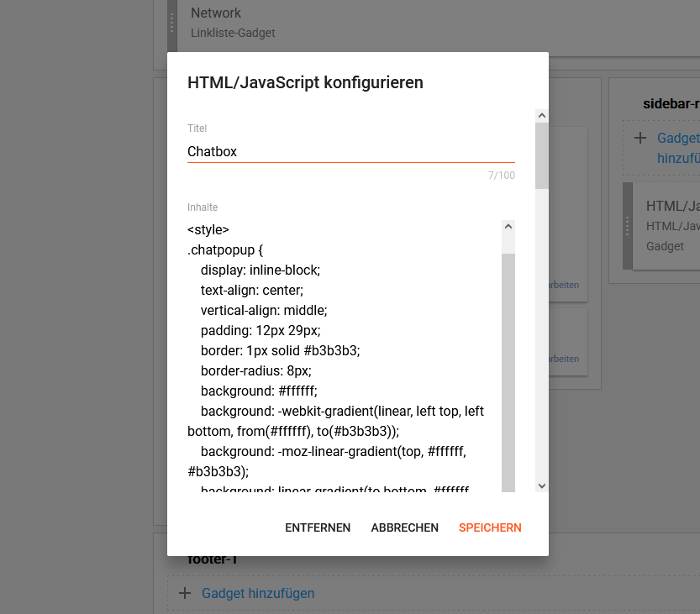The image size is (700, 614).
Task: Click ENTFERNEN to remove the gadget
Action: [x=318, y=527]
